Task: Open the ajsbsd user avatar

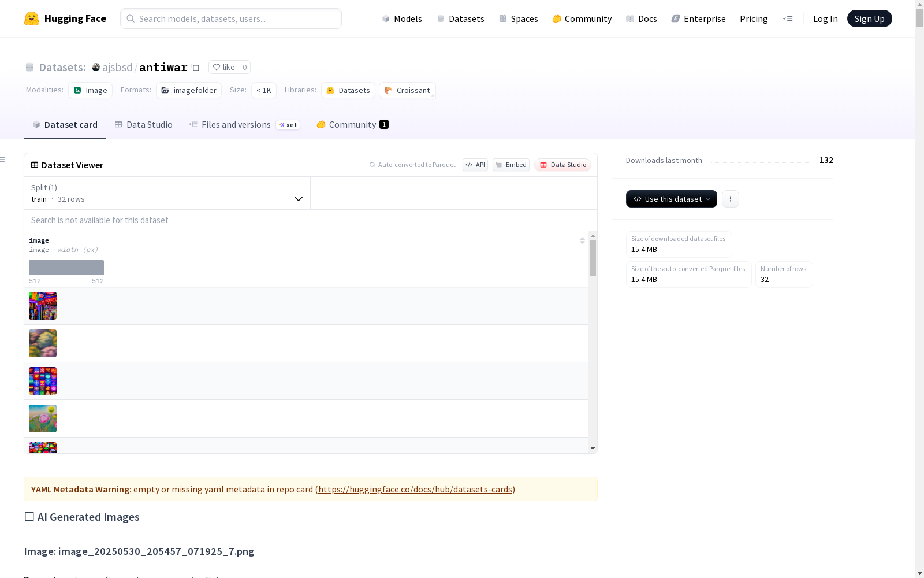Action: tap(96, 67)
